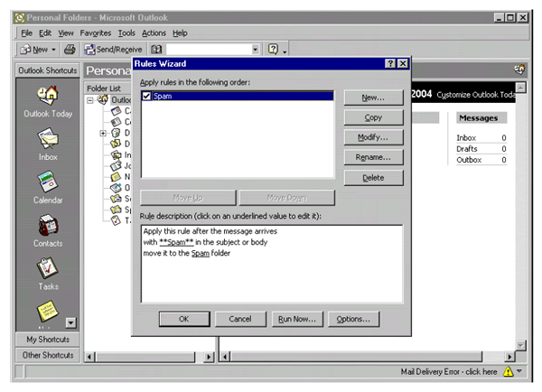This screenshot has height=392, width=542.
Task: Edit the underlined Spam folder value
Action: [x=201, y=253]
